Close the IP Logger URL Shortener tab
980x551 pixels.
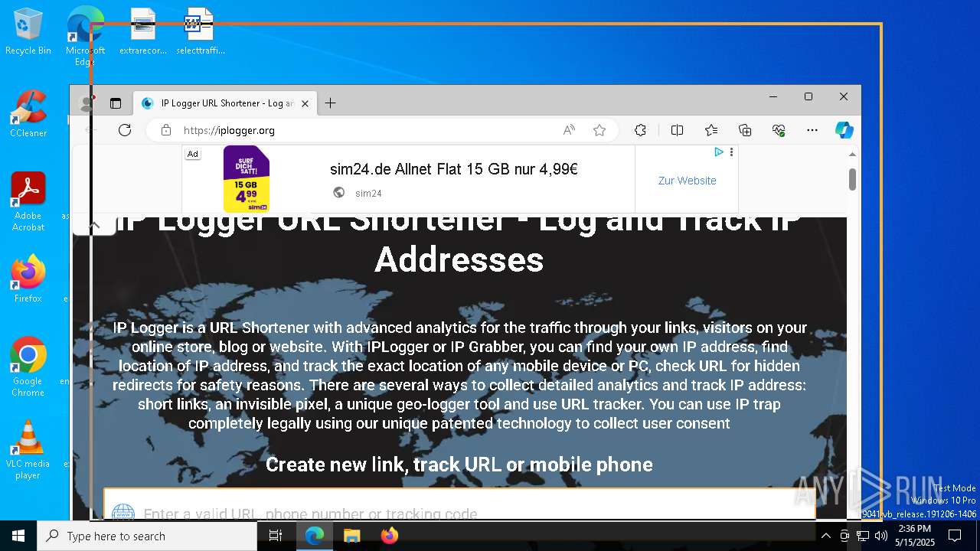(x=305, y=103)
